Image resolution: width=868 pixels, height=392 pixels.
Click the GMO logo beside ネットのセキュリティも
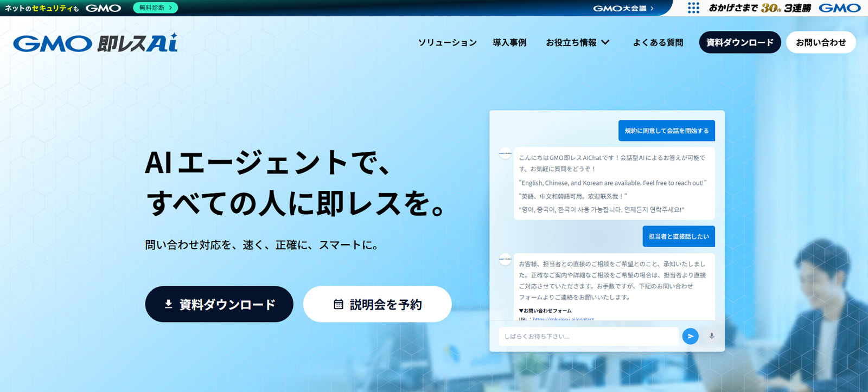coord(103,8)
